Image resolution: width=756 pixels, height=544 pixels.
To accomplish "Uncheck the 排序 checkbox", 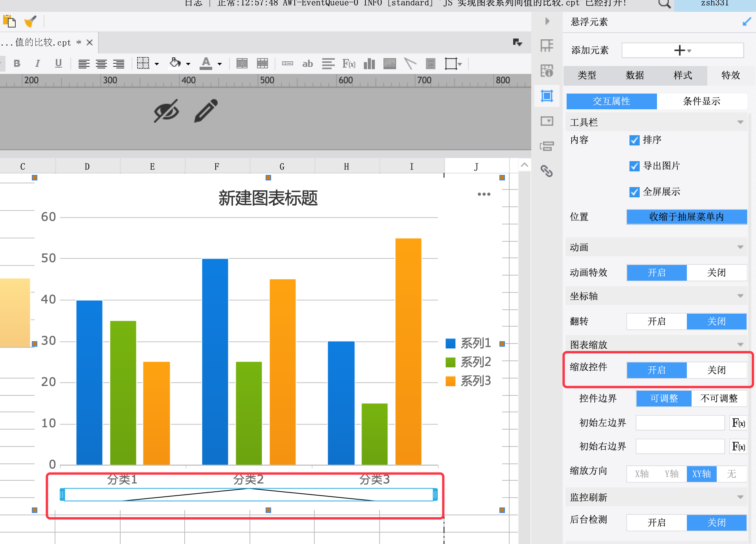I will 634,140.
